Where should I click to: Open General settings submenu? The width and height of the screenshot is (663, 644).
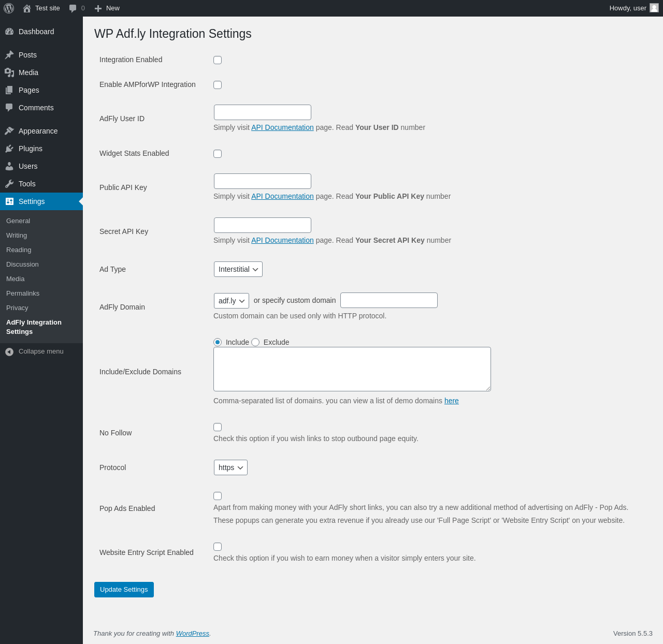(x=18, y=221)
